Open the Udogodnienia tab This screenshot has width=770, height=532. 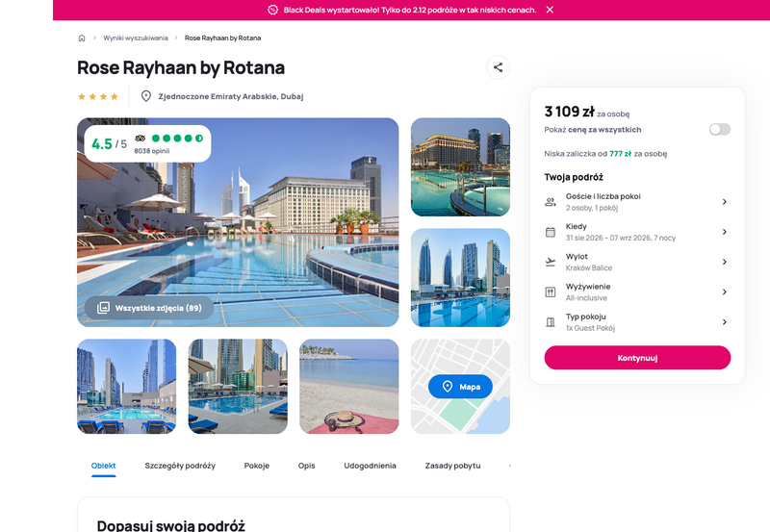370,466
